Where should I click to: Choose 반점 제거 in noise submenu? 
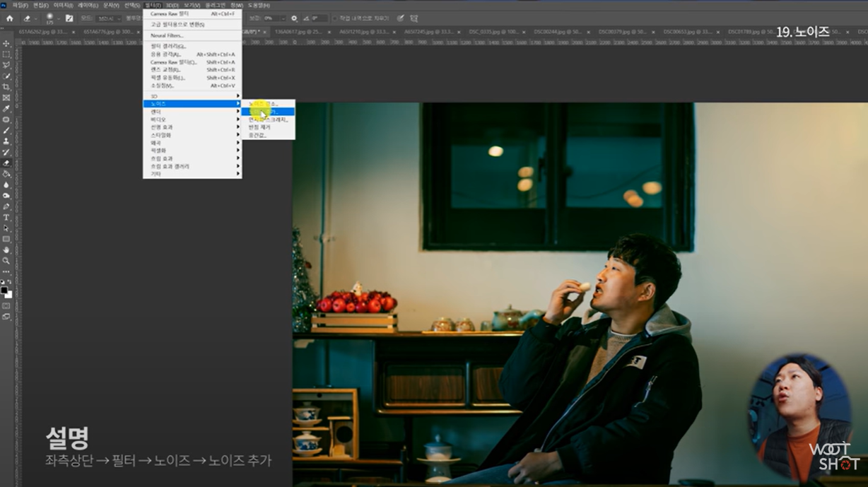[268, 127]
